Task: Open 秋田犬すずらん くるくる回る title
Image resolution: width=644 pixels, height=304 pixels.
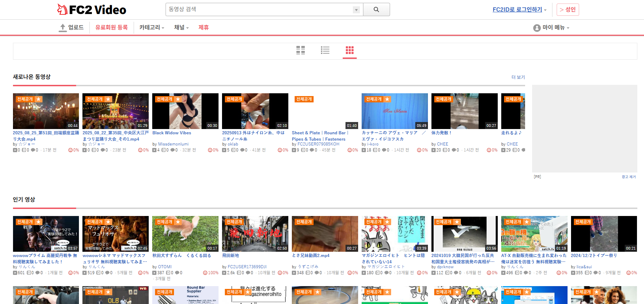Action: (182, 256)
